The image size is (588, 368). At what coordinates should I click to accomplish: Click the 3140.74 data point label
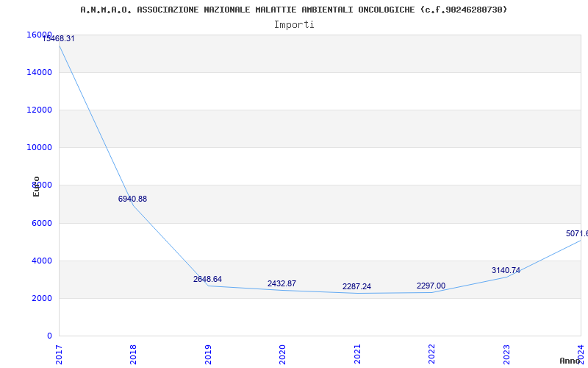pyautogui.click(x=506, y=270)
